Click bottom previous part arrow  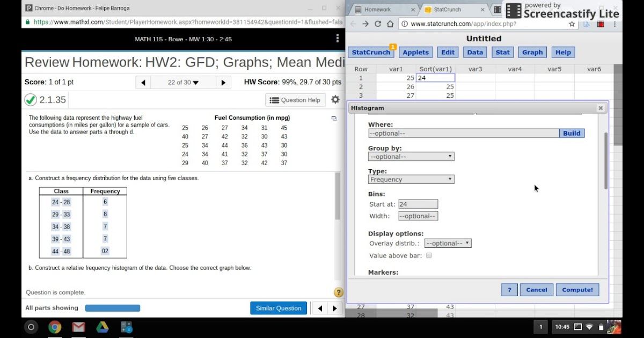[x=320, y=308]
